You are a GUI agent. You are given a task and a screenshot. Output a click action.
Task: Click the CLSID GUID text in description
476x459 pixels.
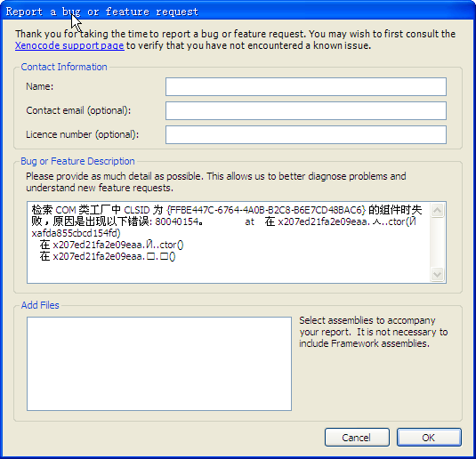click(x=266, y=210)
